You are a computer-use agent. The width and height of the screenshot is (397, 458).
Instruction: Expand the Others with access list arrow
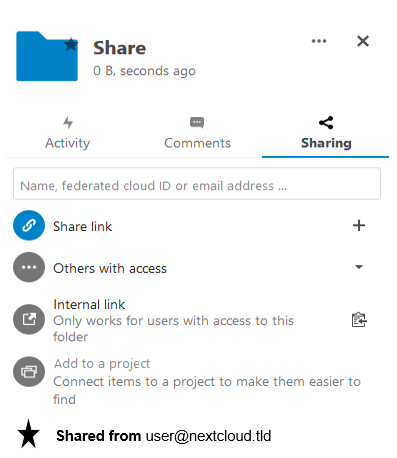click(x=359, y=267)
